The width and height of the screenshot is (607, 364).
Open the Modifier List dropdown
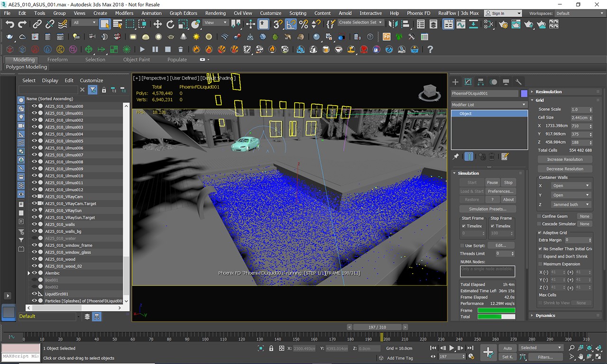489,105
